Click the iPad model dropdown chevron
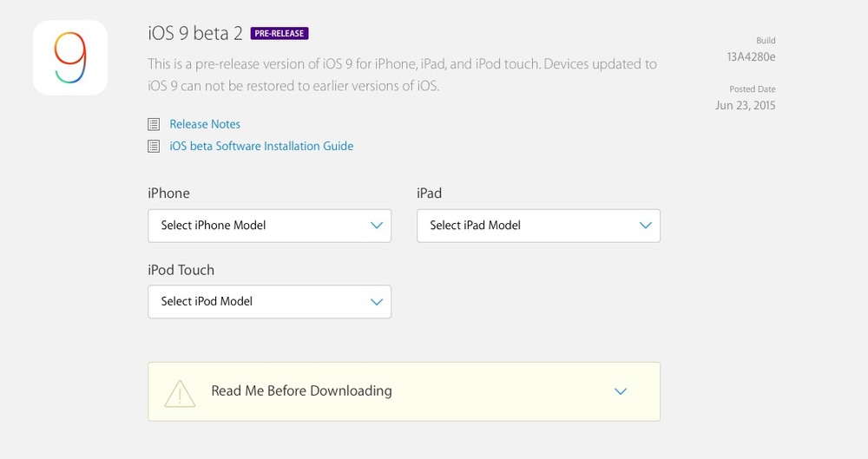 (x=646, y=226)
